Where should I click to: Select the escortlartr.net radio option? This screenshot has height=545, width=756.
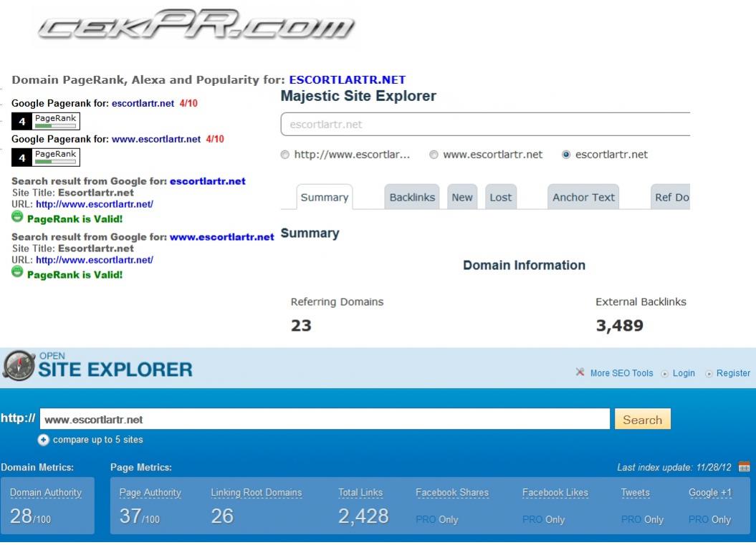[x=566, y=155]
